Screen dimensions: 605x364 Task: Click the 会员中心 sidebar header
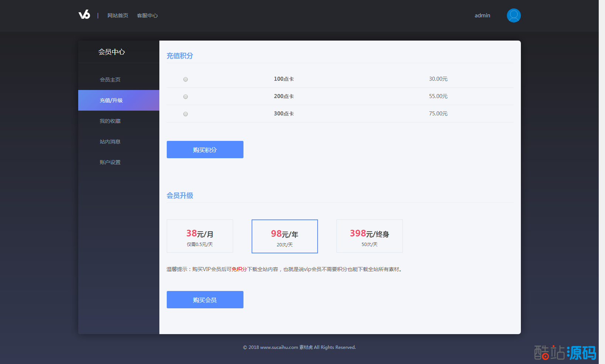tap(111, 52)
